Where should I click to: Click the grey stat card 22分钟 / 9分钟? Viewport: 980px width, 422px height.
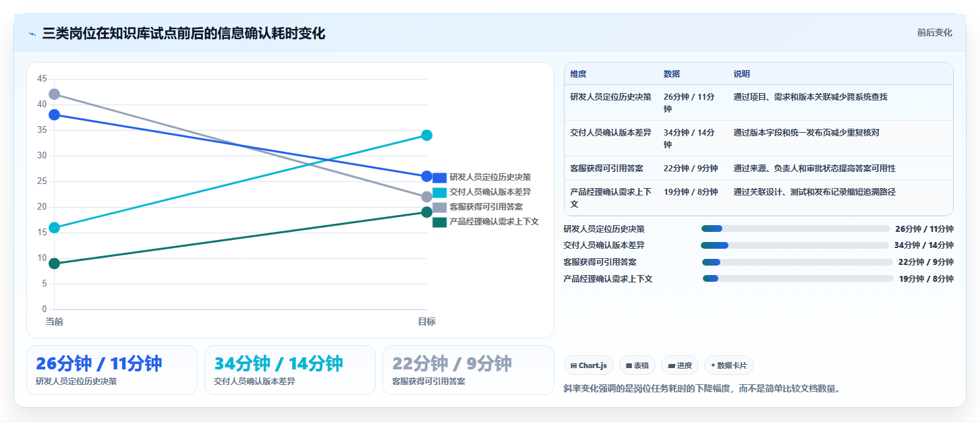(468, 370)
